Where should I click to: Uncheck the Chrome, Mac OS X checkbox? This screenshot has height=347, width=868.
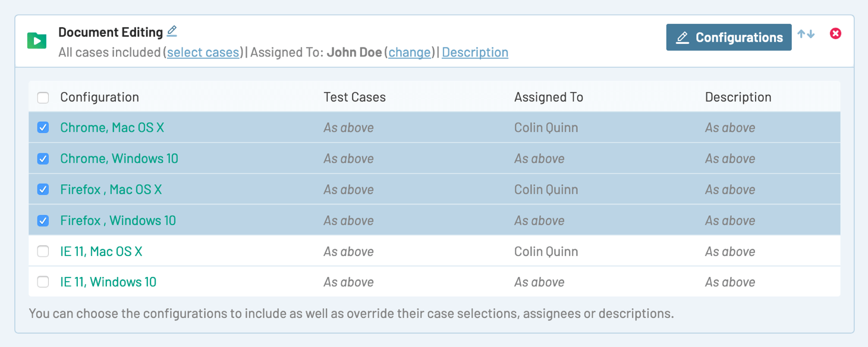[x=43, y=128]
